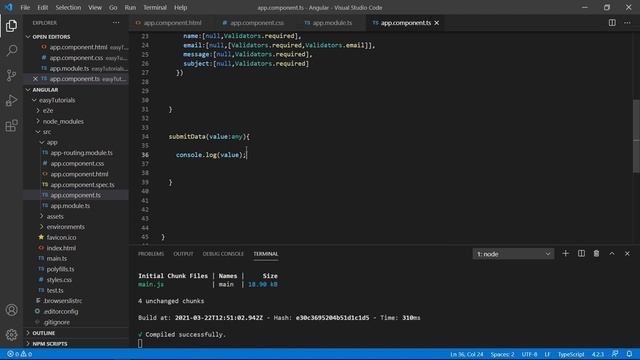Click Spaces: 2 indentation setting
The height and width of the screenshot is (360, 640).
coord(502,354)
